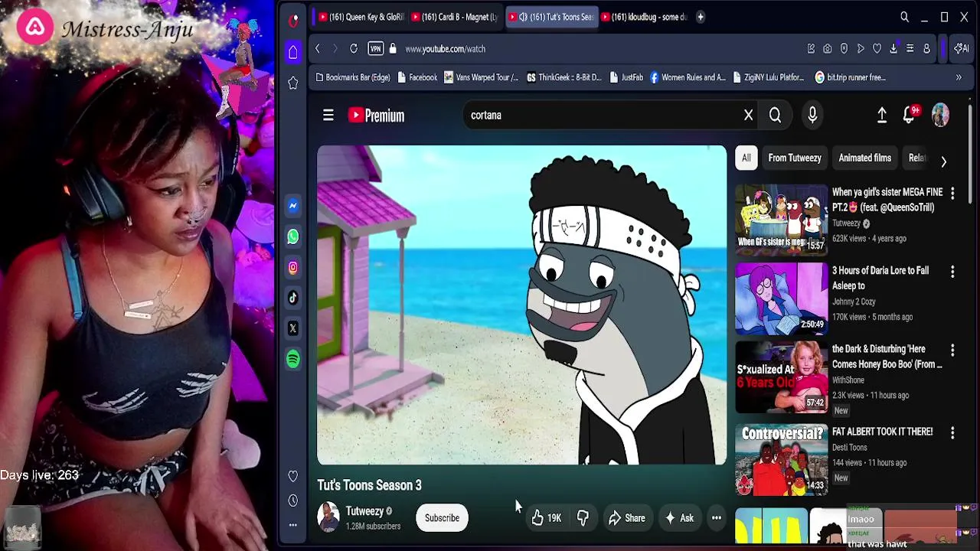The width and height of the screenshot is (980, 551).
Task: Submit search with magnifier button
Action: click(x=775, y=116)
